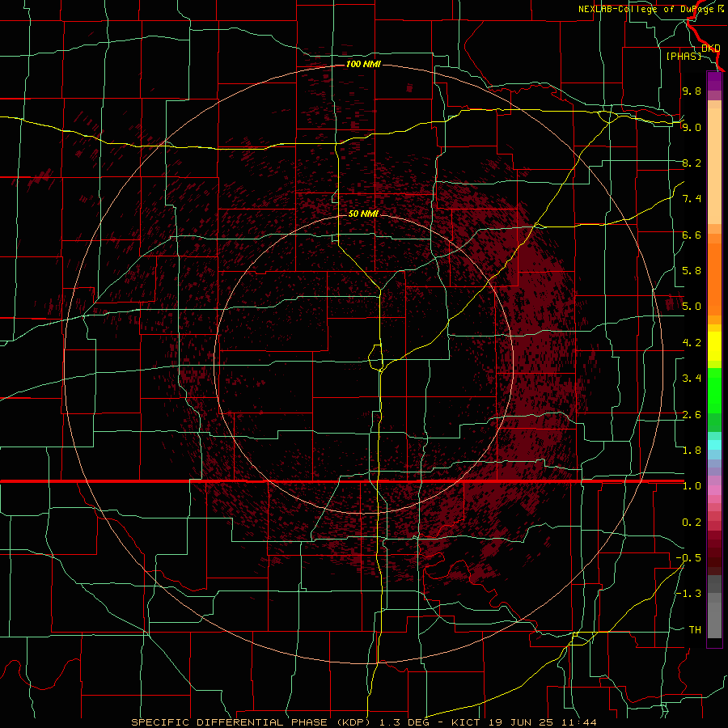
Task: Click the 6.6 value on the scale
Action: (x=692, y=235)
